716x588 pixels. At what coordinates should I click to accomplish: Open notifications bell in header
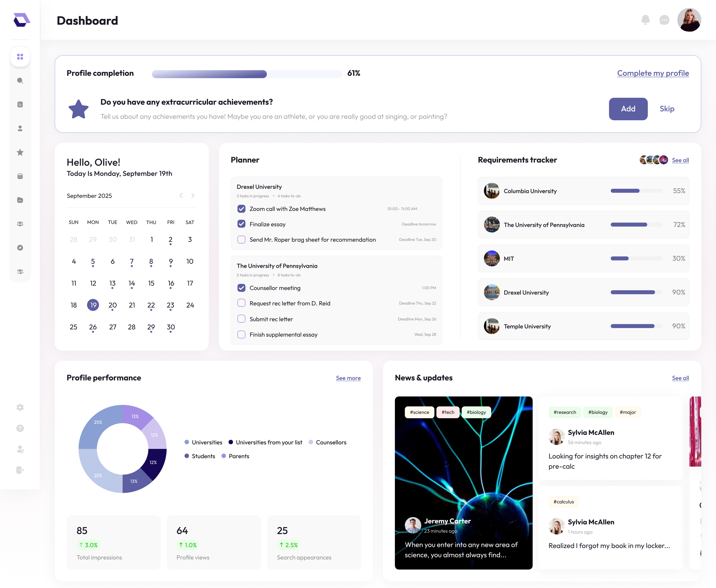646,20
